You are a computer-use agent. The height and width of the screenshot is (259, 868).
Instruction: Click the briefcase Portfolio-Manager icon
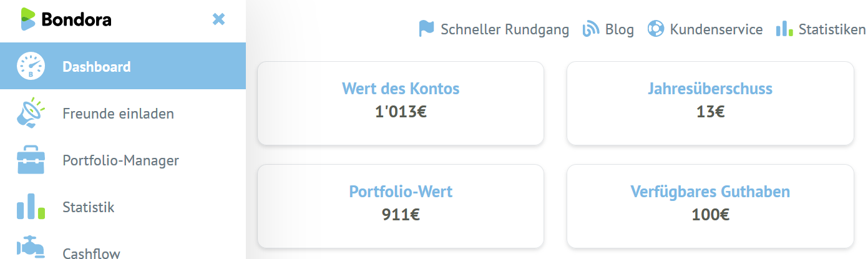tap(31, 160)
